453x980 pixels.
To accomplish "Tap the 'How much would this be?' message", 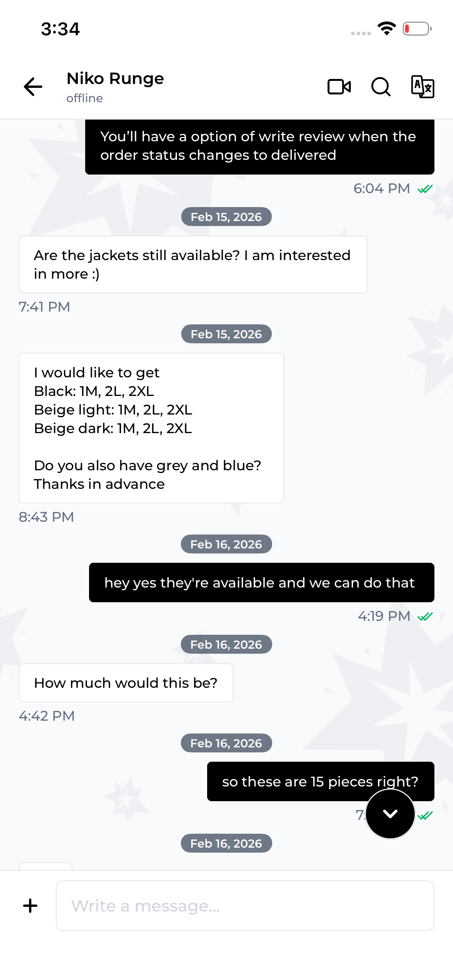I will point(126,683).
